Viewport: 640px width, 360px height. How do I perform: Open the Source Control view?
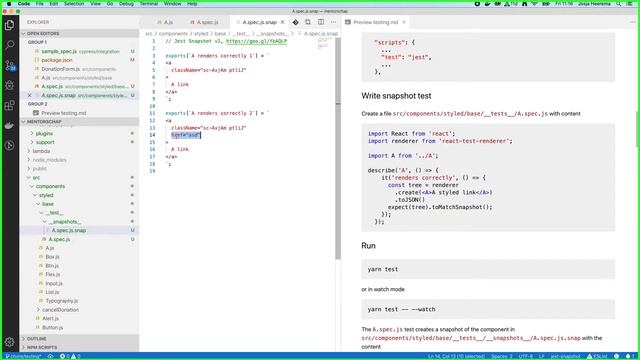tap(9, 65)
